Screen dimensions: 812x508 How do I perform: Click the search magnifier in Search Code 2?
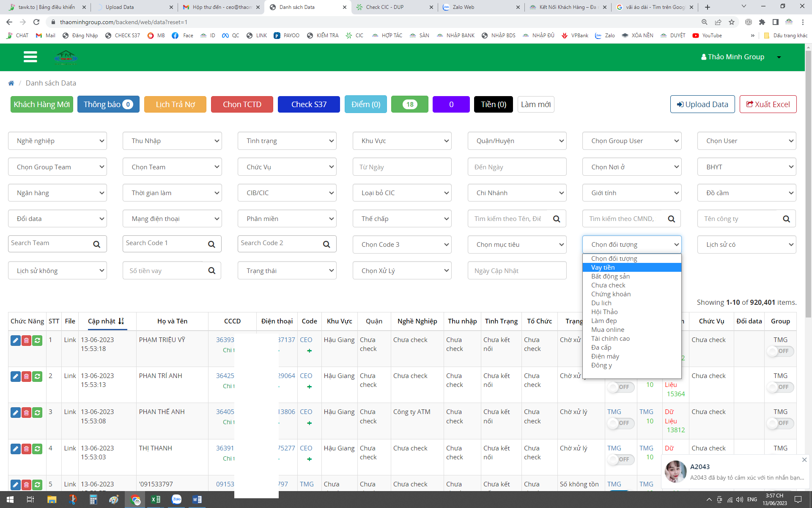click(x=326, y=244)
